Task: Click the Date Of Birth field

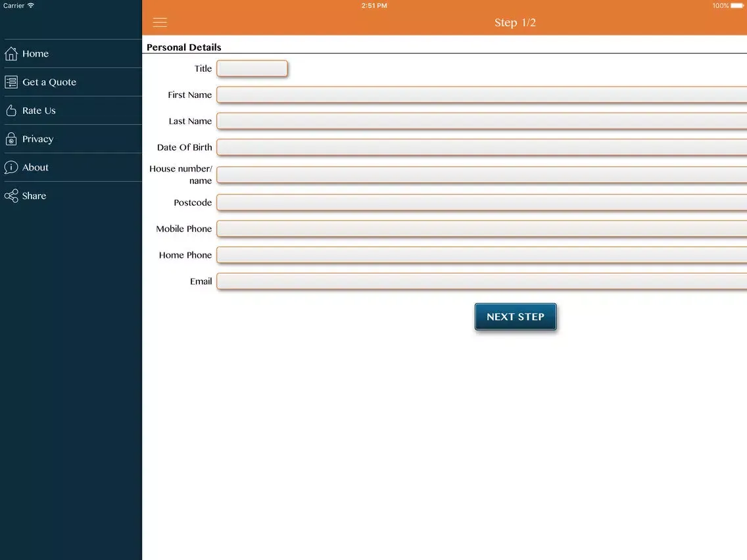Action: click(481, 147)
